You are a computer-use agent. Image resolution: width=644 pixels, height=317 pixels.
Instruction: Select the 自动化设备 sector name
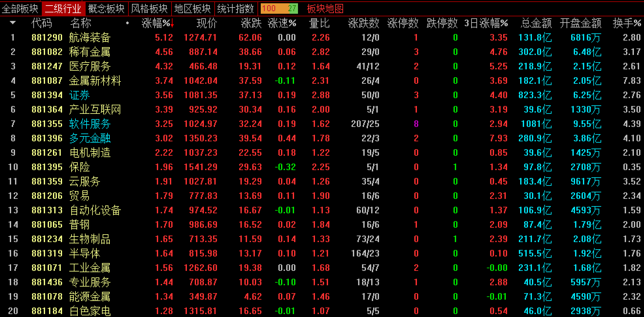(95, 210)
